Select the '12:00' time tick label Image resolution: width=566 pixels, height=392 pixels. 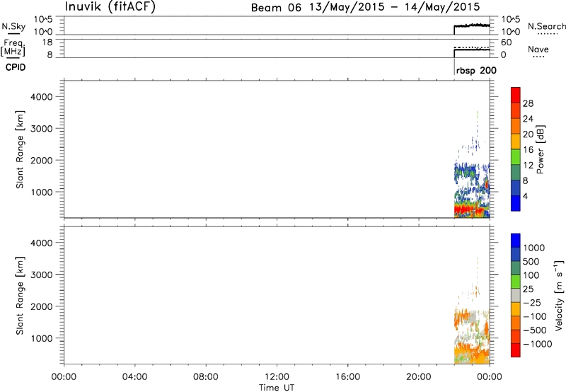[x=277, y=377]
